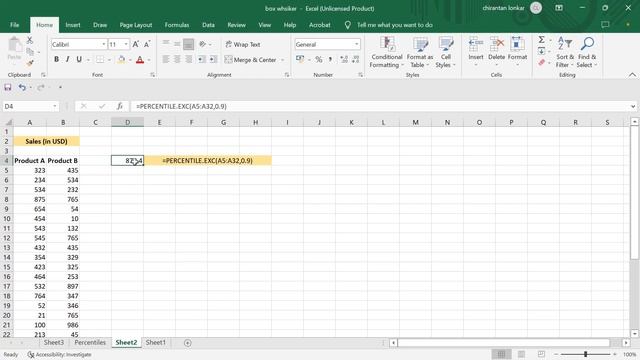Switch to the Sheet1 tab
This screenshot has height=360, width=640.
tap(156, 342)
